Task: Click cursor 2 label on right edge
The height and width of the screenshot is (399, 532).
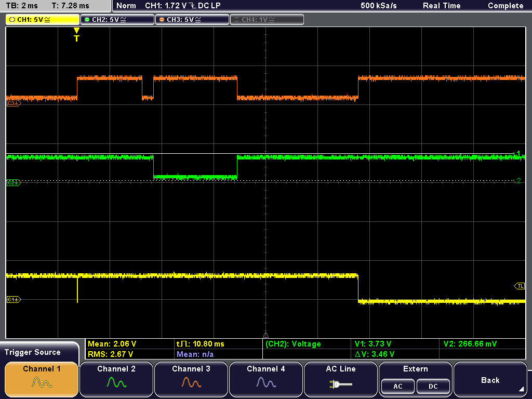Action: coord(518,181)
